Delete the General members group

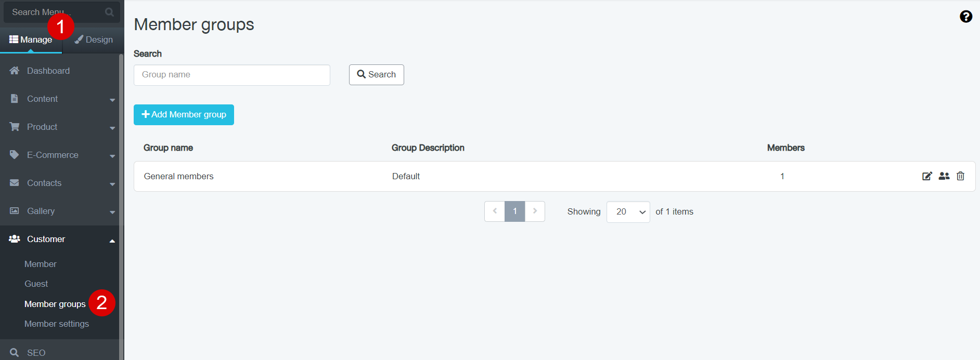click(960, 176)
